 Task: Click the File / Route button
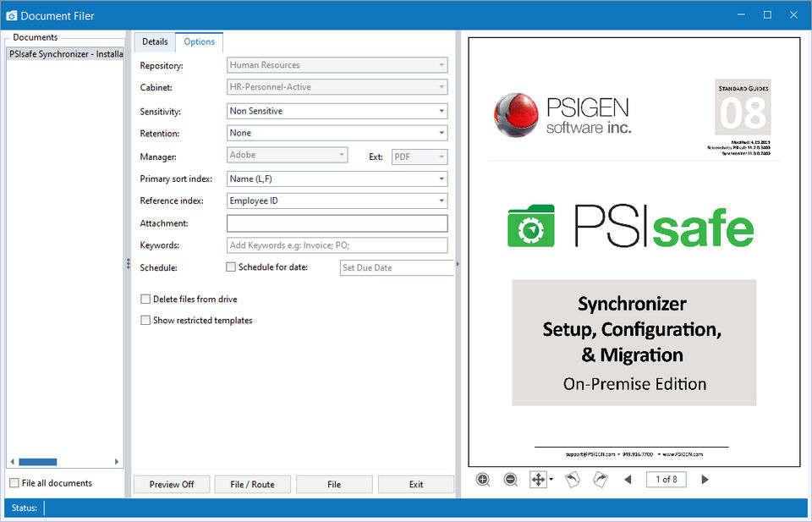coord(253,484)
